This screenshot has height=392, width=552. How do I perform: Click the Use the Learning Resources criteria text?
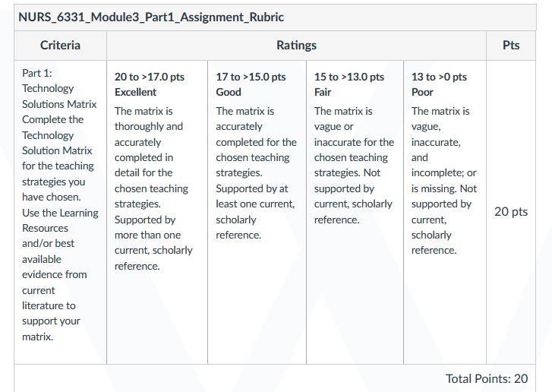click(x=60, y=274)
